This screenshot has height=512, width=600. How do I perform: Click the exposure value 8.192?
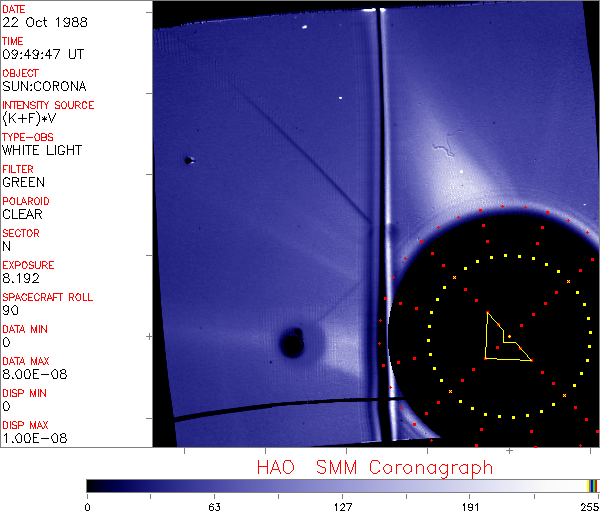[21, 278]
